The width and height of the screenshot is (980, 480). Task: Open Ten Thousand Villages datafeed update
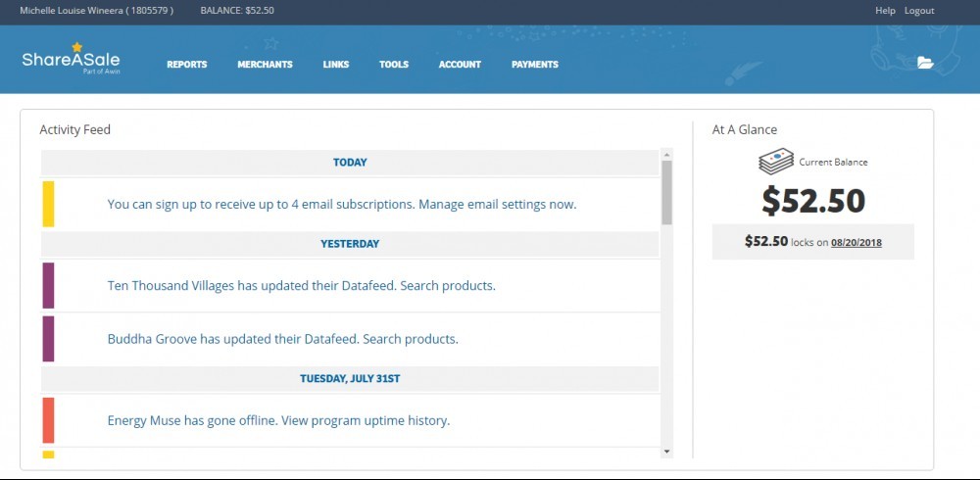coord(301,286)
